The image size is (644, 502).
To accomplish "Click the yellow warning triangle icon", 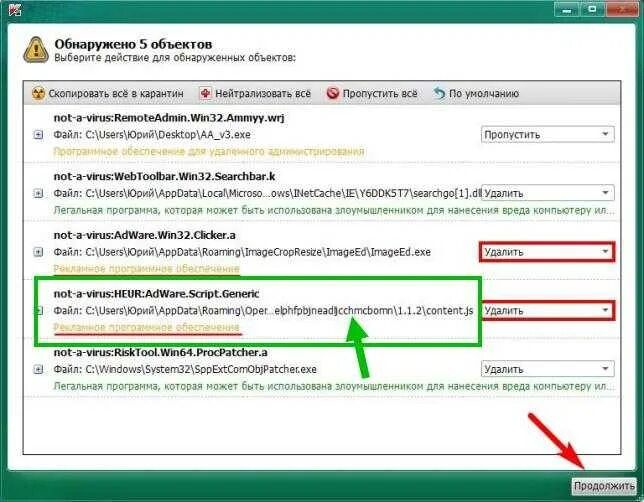I will 36,50.
